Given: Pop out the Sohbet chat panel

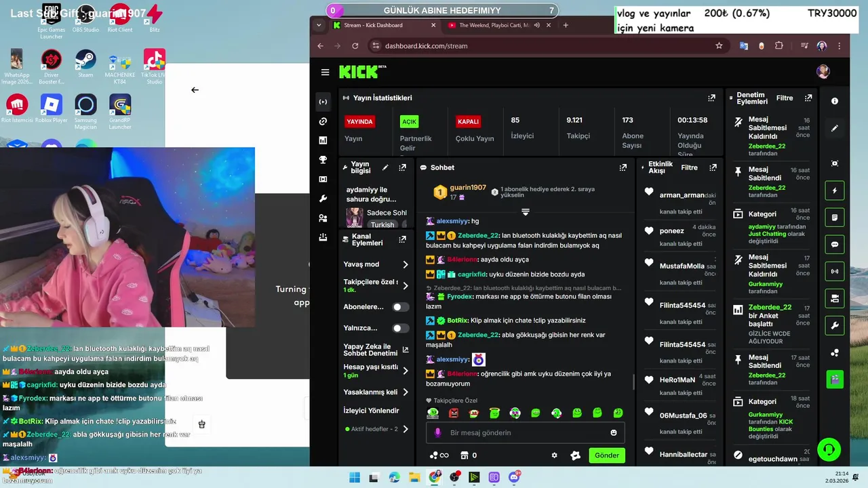Looking at the screenshot, I should tap(623, 167).
